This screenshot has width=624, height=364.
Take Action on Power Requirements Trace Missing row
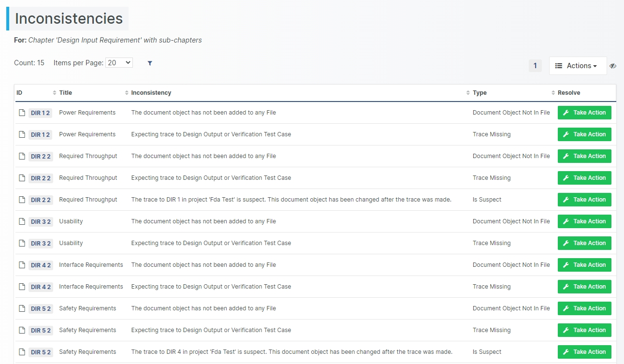point(584,134)
